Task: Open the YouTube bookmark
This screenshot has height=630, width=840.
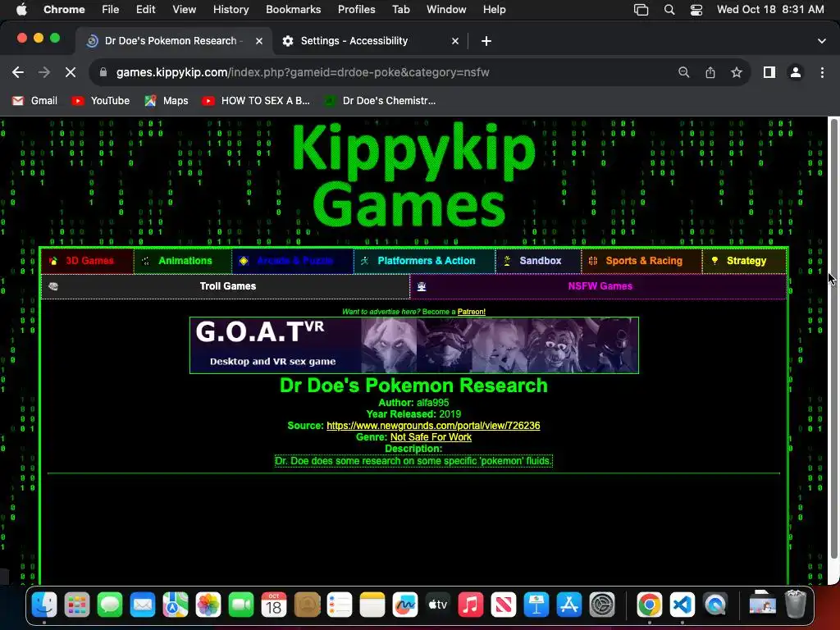Action: [x=101, y=101]
